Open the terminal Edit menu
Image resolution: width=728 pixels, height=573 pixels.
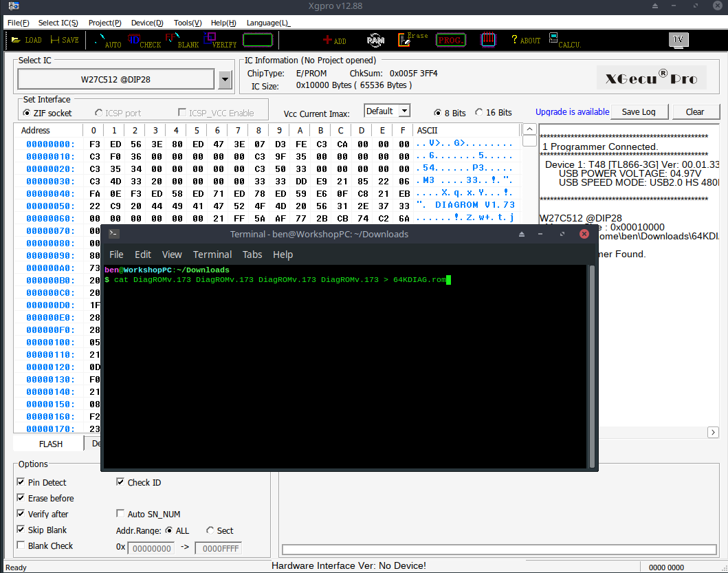click(143, 255)
